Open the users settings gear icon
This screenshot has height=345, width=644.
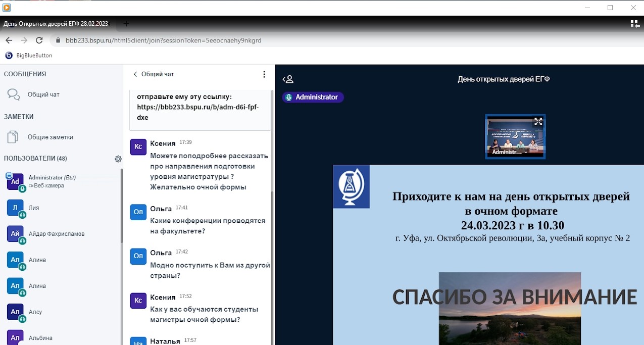[x=118, y=159]
